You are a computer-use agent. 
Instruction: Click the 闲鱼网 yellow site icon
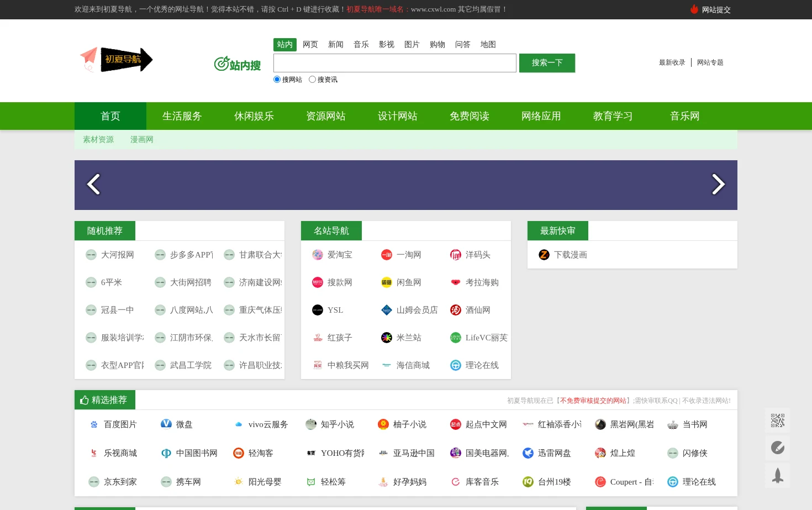387,282
